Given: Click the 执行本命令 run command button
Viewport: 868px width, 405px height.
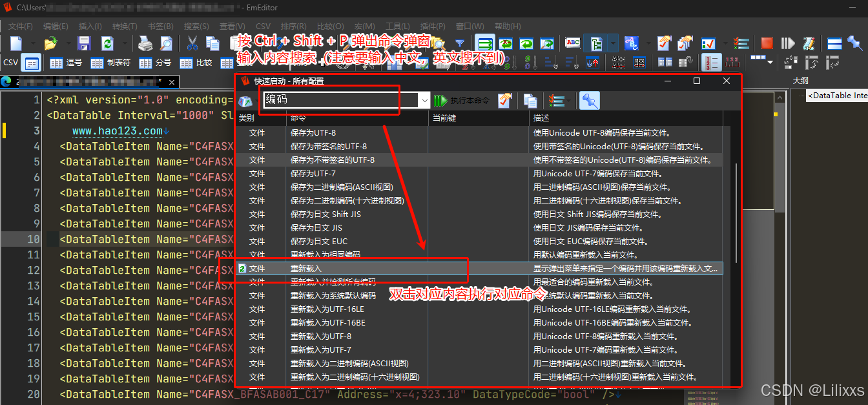Looking at the screenshot, I should coord(462,101).
